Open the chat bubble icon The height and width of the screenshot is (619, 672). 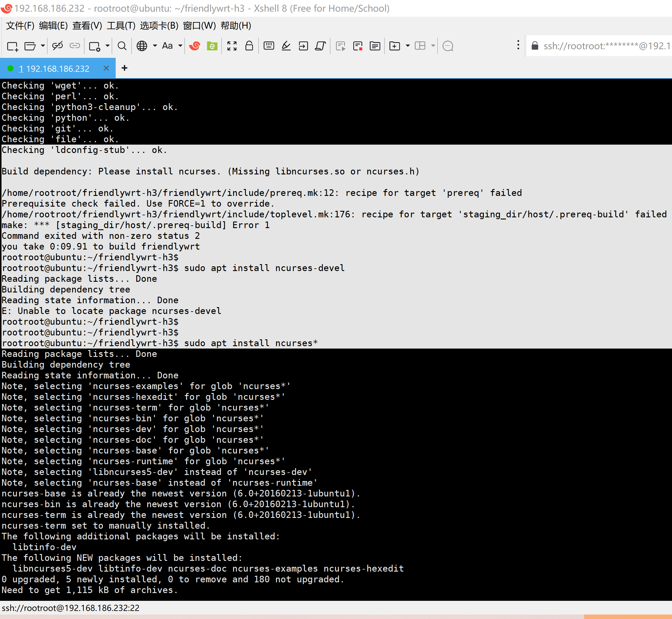tap(448, 46)
